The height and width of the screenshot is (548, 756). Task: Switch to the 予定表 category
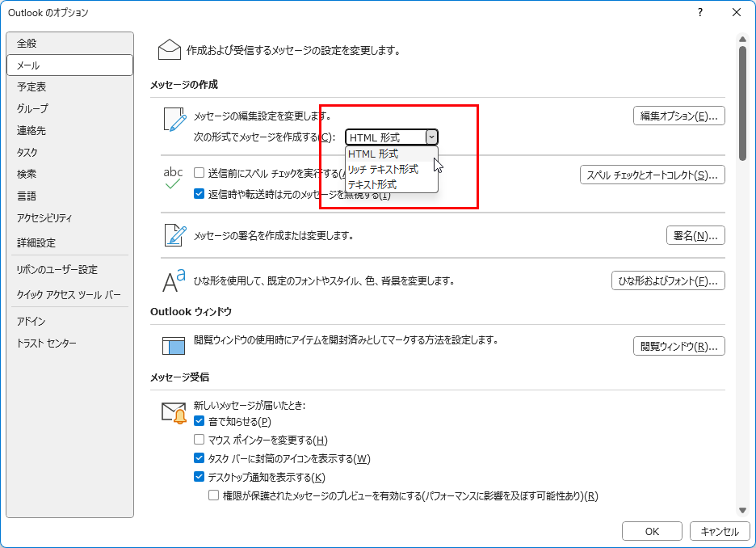tap(70, 86)
